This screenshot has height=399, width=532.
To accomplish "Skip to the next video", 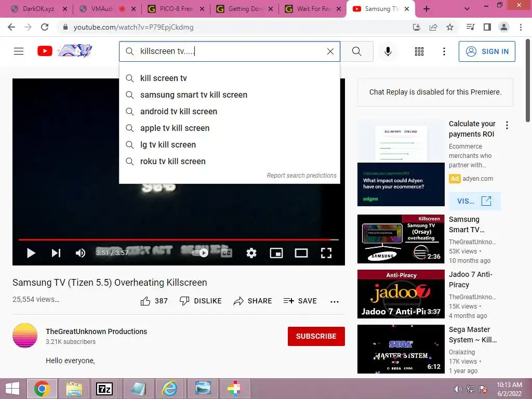I will coord(56,253).
